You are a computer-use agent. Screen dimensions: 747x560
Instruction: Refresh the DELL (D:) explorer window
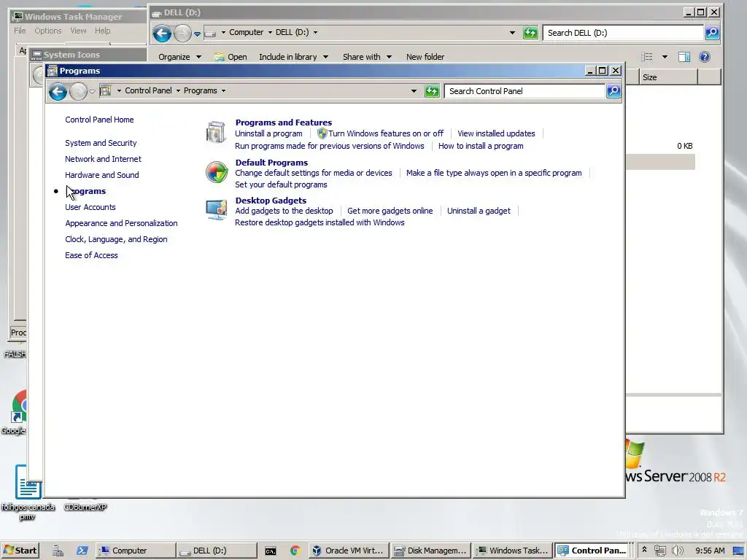pos(530,33)
